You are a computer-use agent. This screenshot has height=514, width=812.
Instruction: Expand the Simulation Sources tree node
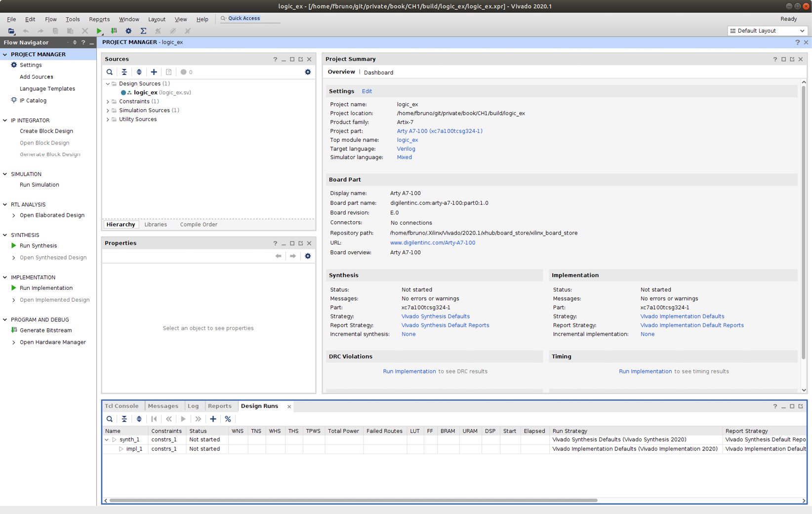[108, 110]
